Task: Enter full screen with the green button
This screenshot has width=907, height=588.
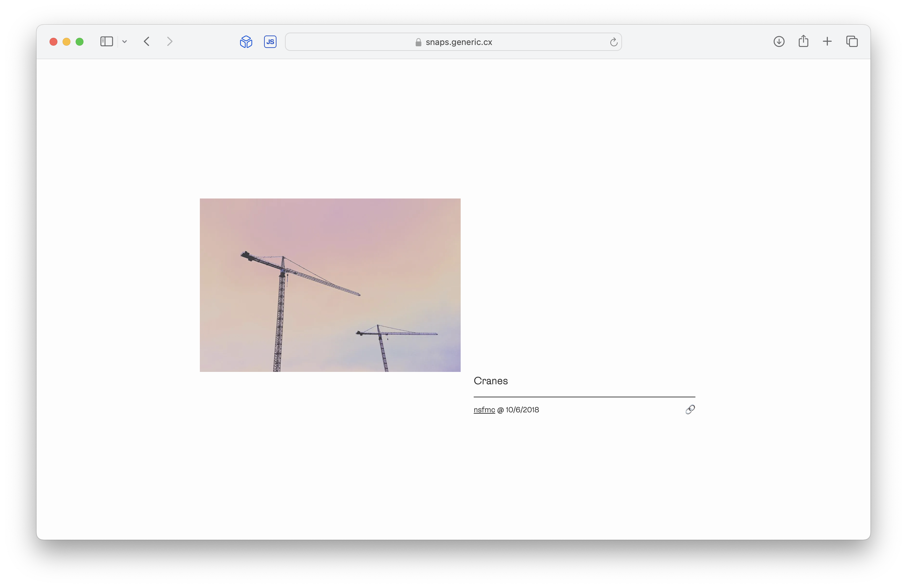Action: click(79, 42)
